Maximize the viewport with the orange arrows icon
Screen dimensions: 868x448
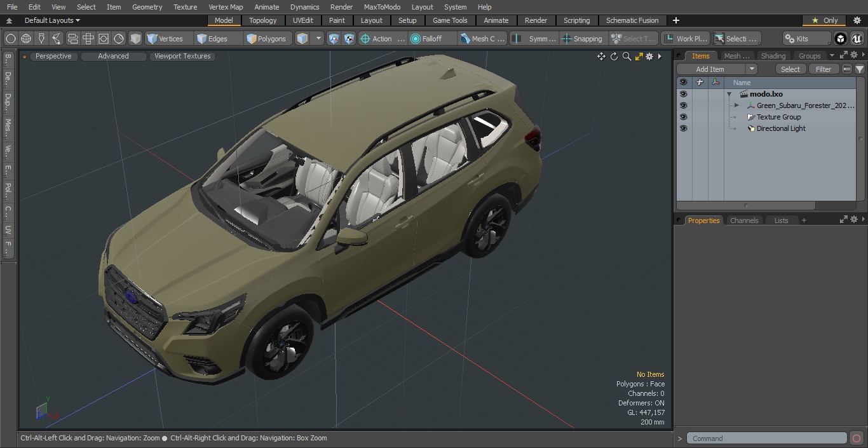point(639,57)
